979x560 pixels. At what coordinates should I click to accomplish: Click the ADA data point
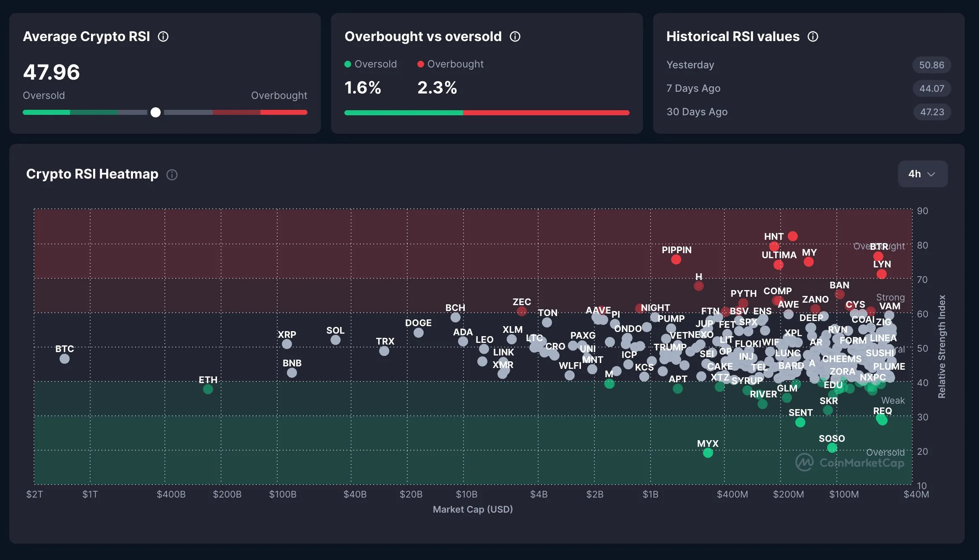tap(463, 342)
